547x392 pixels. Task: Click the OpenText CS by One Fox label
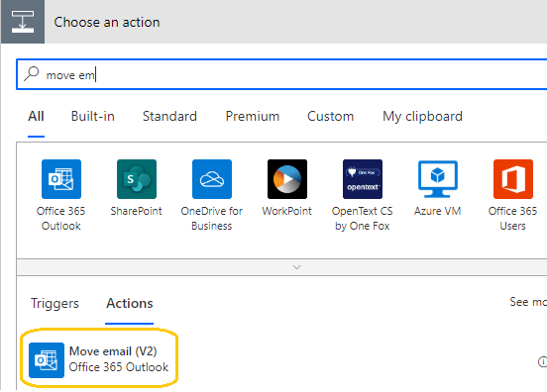363,219
